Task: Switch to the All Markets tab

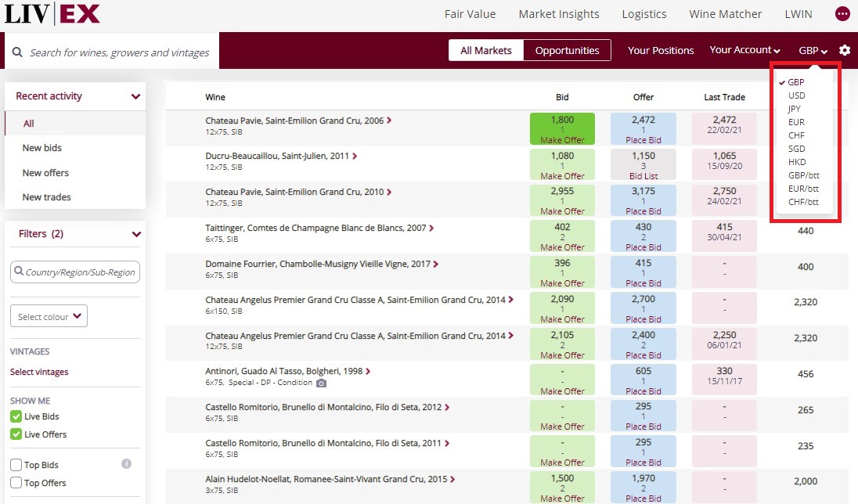Action: [x=486, y=50]
